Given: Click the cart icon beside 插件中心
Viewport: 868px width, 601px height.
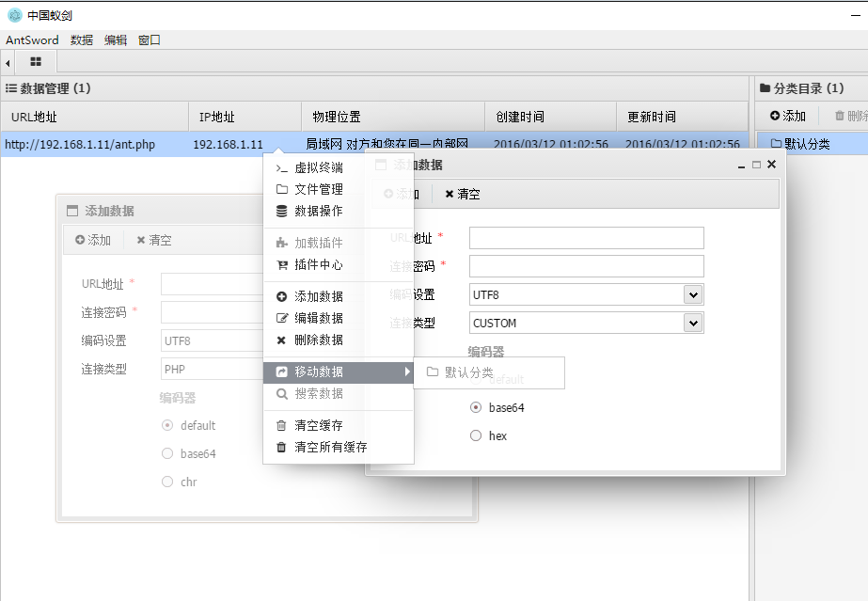Looking at the screenshot, I should (x=282, y=265).
